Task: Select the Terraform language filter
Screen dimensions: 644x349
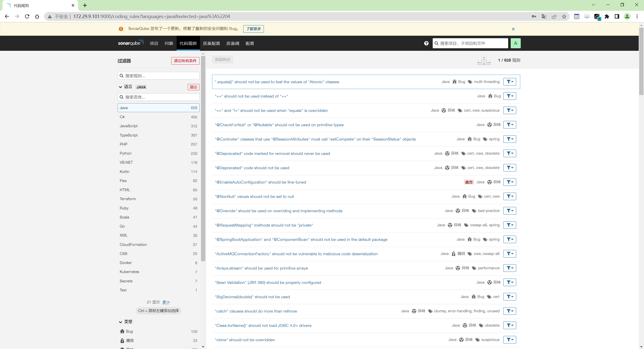Action: coord(158,199)
